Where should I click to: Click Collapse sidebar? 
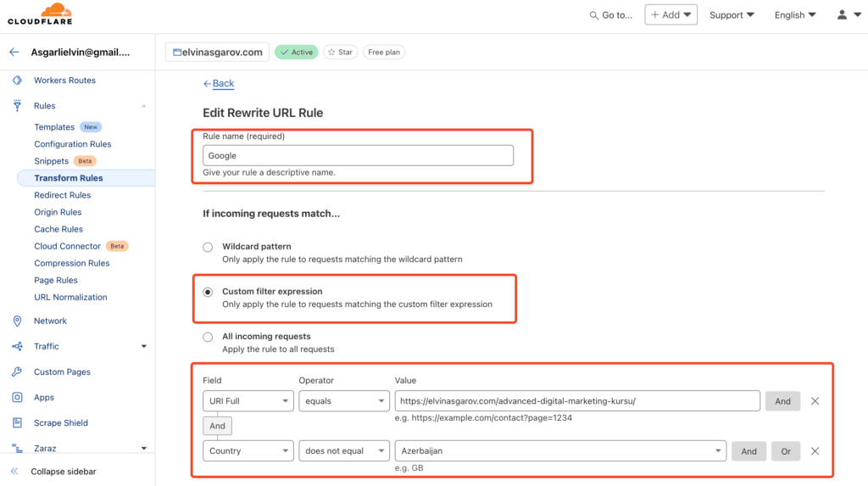tap(63, 472)
